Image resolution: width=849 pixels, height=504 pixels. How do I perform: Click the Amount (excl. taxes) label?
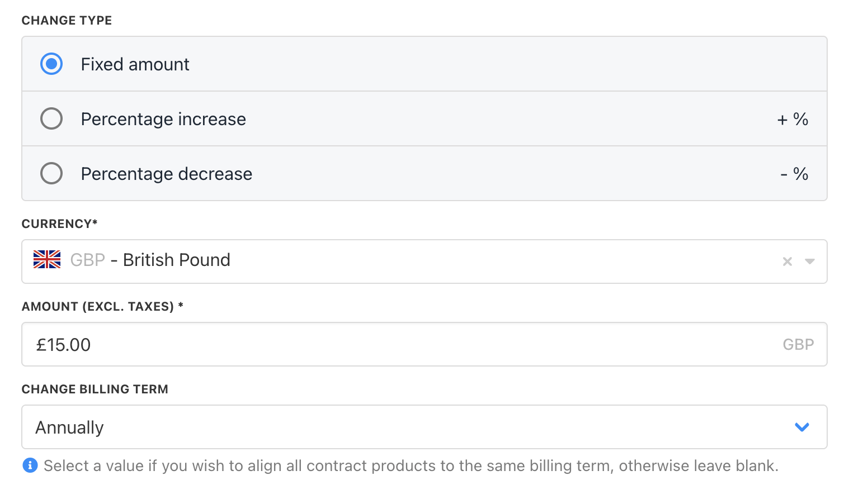coord(102,306)
